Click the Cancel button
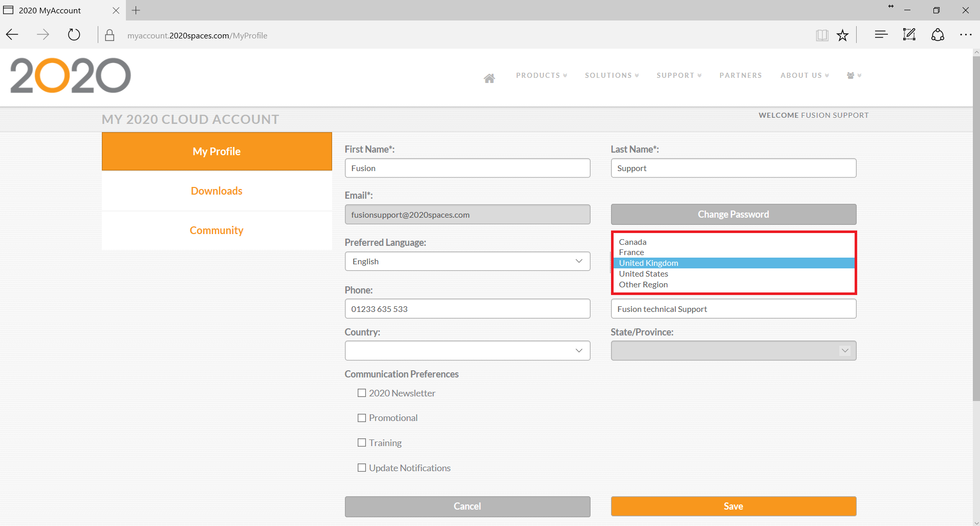This screenshot has width=980, height=526. [x=467, y=506]
